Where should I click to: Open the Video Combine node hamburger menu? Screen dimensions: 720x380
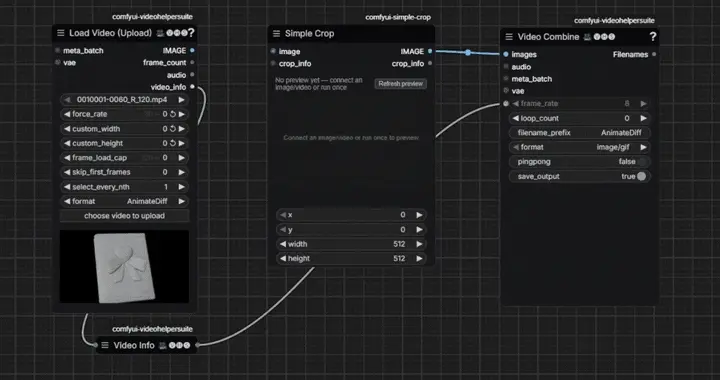pyautogui.click(x=509, y=37)
